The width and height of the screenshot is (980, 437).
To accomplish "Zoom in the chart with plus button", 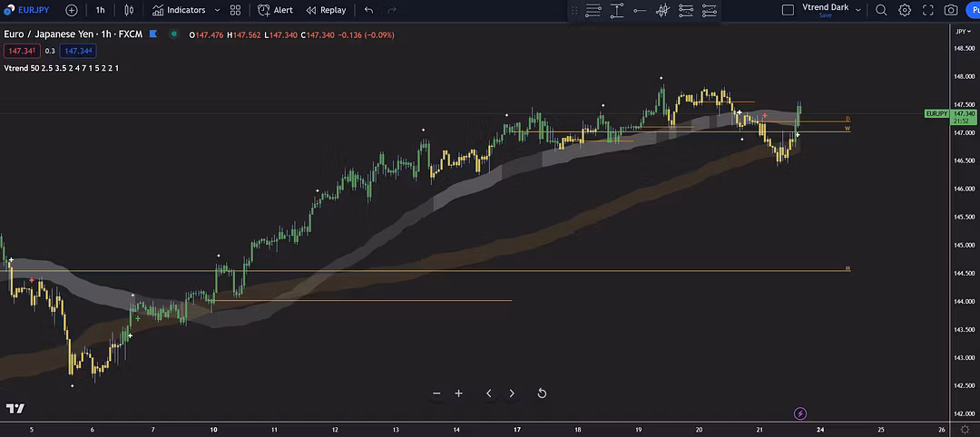I will [x=459, y=393].
